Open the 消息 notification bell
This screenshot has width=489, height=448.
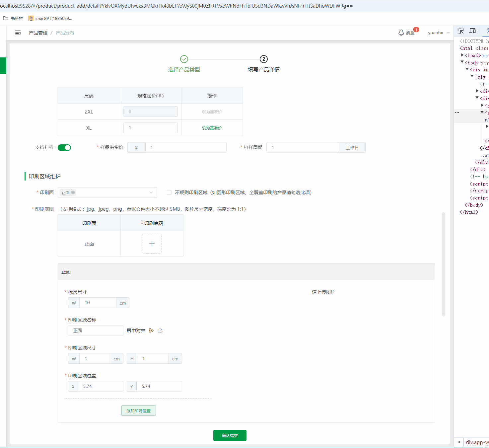406,33
